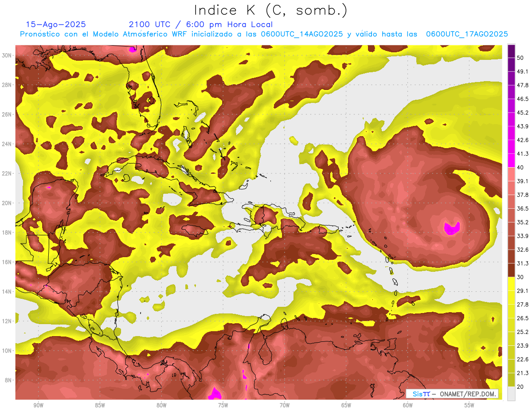Click the "28N" latitude label
The image size is (532, 411).
tap(7, 85)
